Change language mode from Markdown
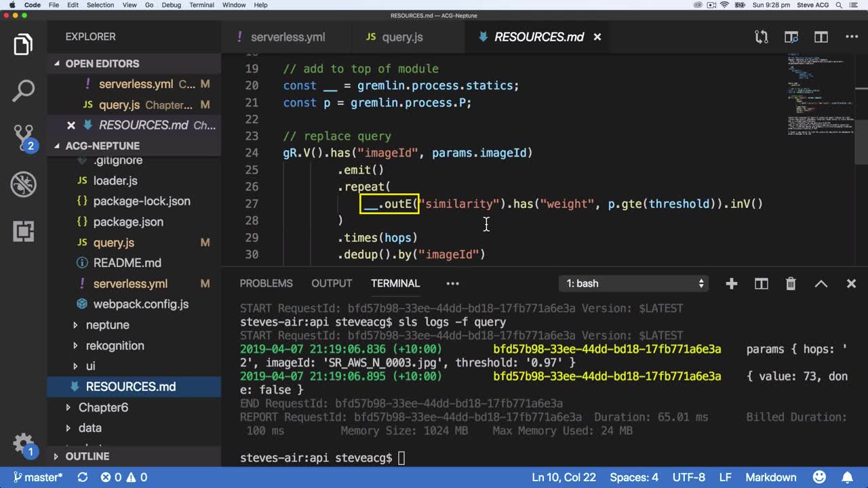Viewport: 868px width, 488px height. click(x=770, y=477)
